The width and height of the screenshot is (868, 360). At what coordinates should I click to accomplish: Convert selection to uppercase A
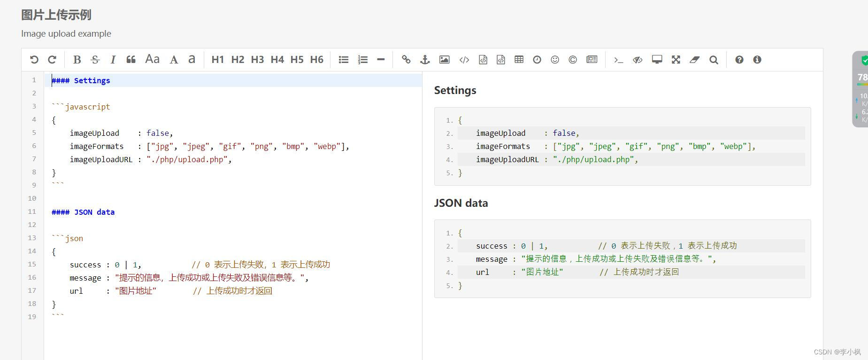click(x=174, y=60)
